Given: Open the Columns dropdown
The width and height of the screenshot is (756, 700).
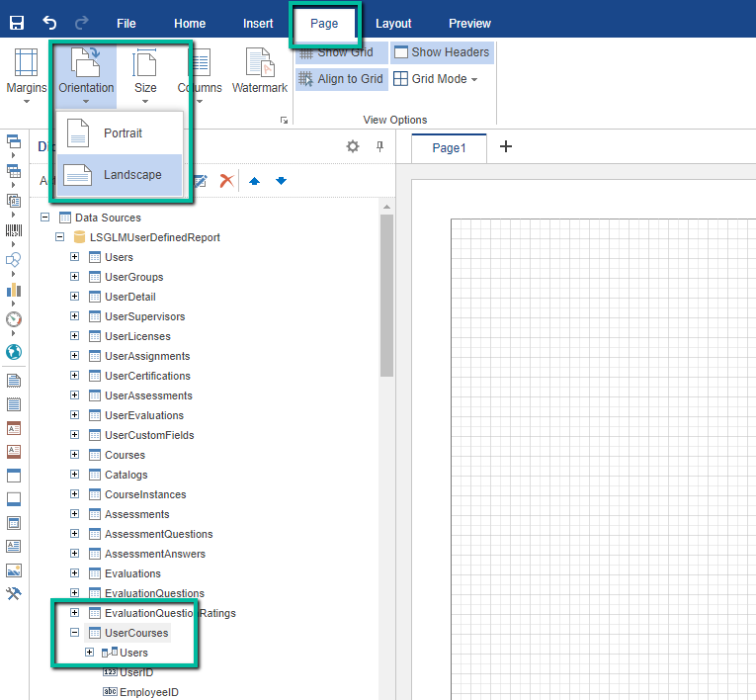Looking at the screenshot, I should coord(200,76).
